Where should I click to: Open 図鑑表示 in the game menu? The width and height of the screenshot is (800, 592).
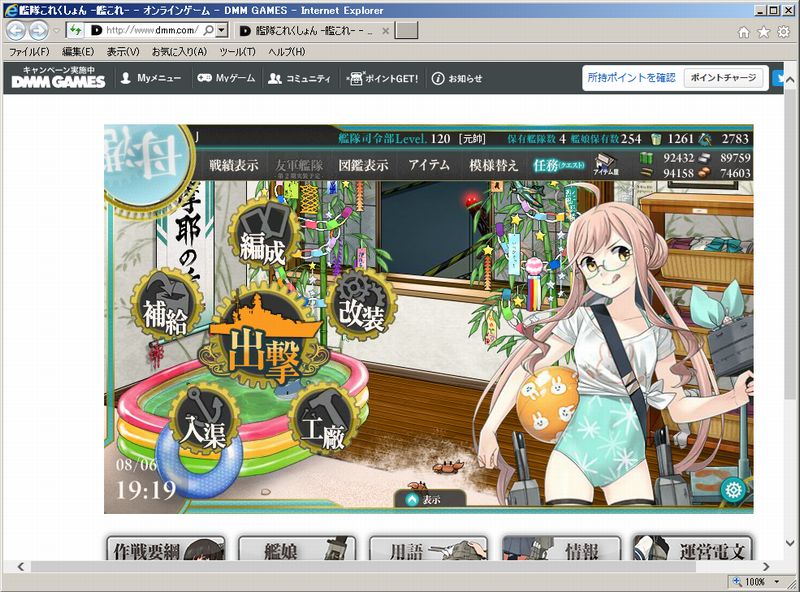(x=363, y=165)
